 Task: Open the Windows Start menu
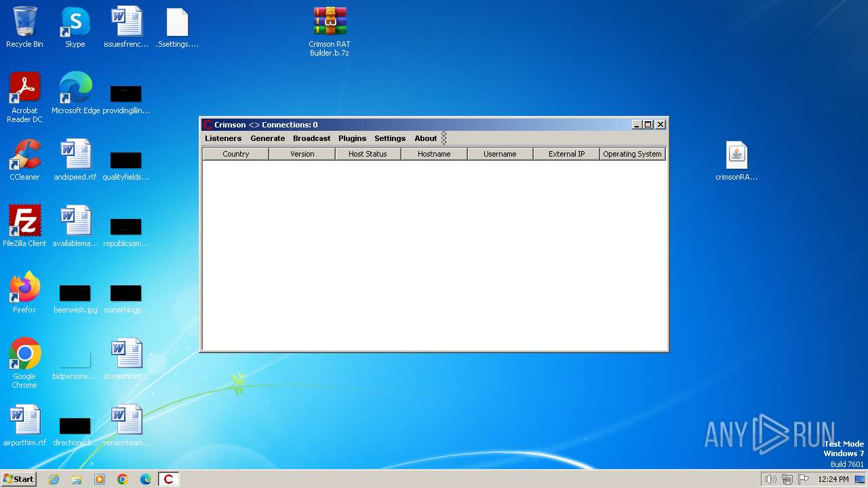click(x=19, y=479)
